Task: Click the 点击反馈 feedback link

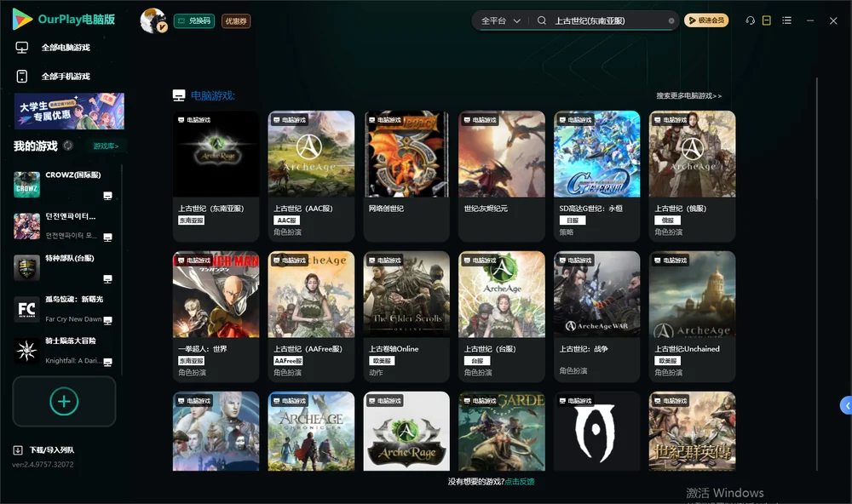Action: (x=520, y=482)
